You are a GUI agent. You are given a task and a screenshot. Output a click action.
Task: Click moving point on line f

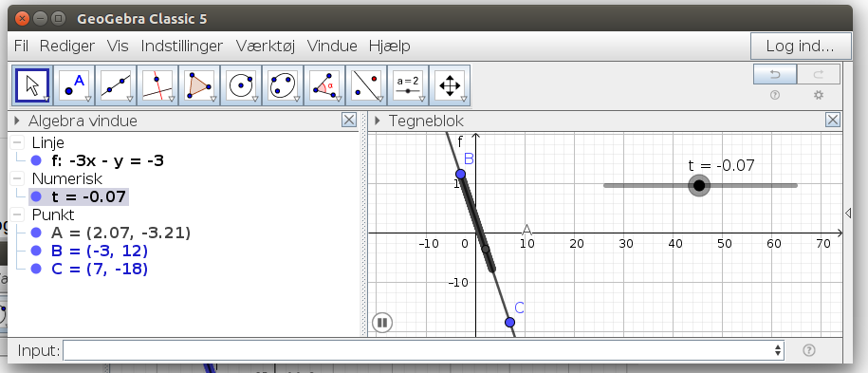coord(486,250)
